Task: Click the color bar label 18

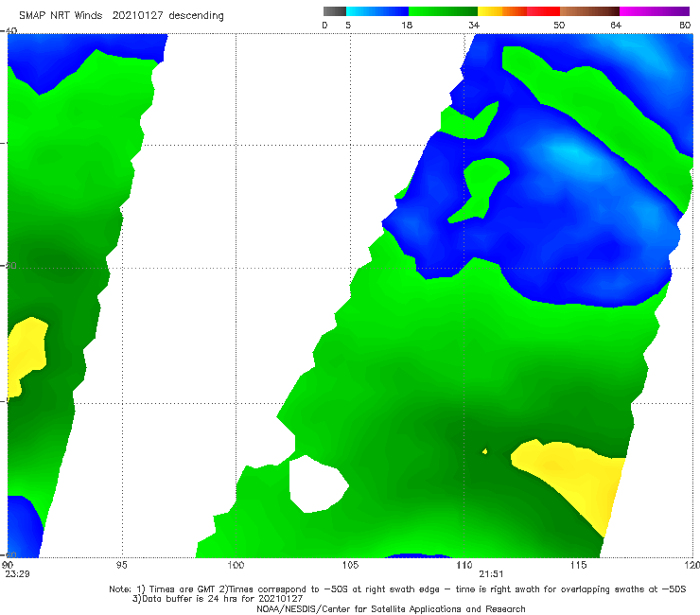Action: click(407, 25)
